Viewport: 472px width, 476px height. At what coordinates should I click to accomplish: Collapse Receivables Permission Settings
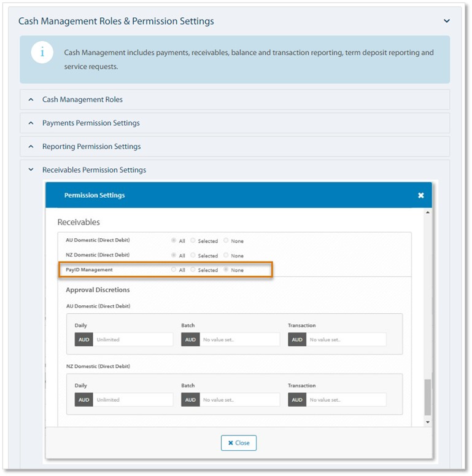(x=31, y=170)
